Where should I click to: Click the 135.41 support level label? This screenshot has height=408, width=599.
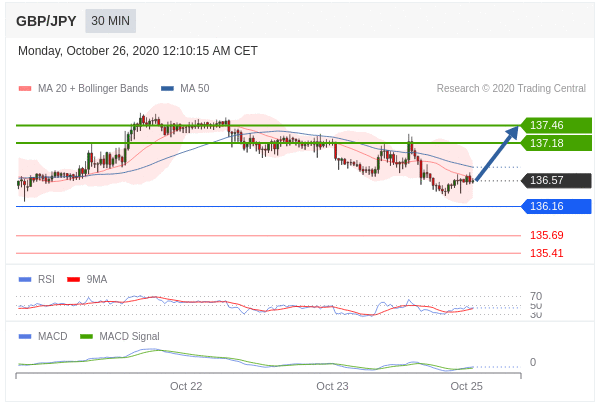547,253
